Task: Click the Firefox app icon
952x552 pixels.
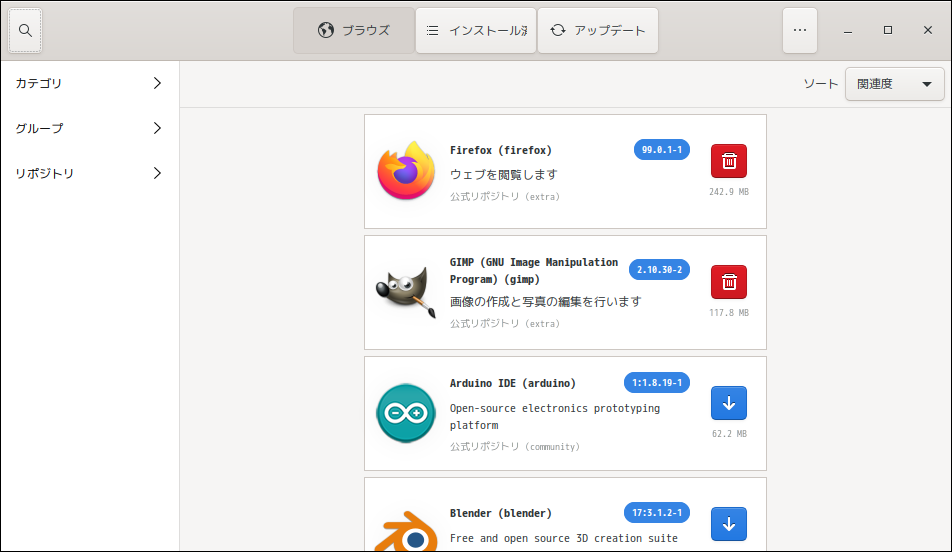Action: point(406,171)
